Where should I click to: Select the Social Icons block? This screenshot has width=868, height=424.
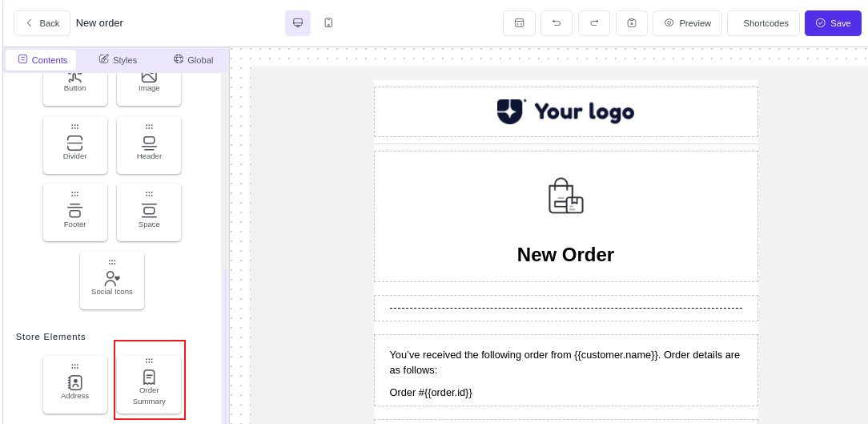pyautogui.click(x=112, y=281)
